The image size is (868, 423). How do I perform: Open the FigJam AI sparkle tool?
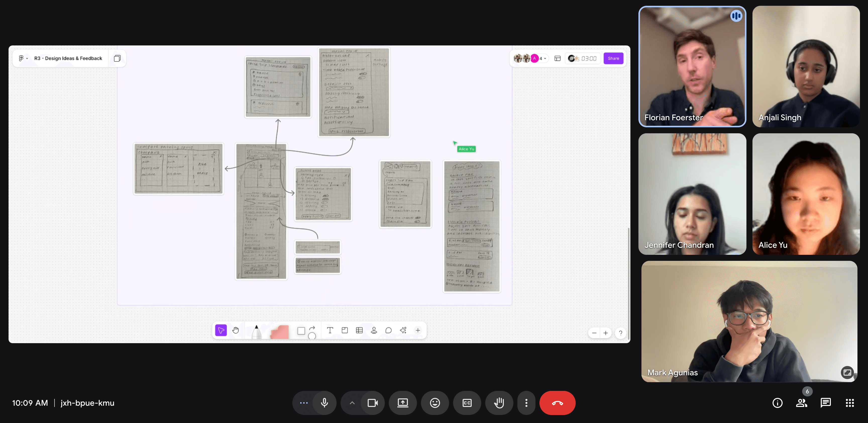point(403,330)
